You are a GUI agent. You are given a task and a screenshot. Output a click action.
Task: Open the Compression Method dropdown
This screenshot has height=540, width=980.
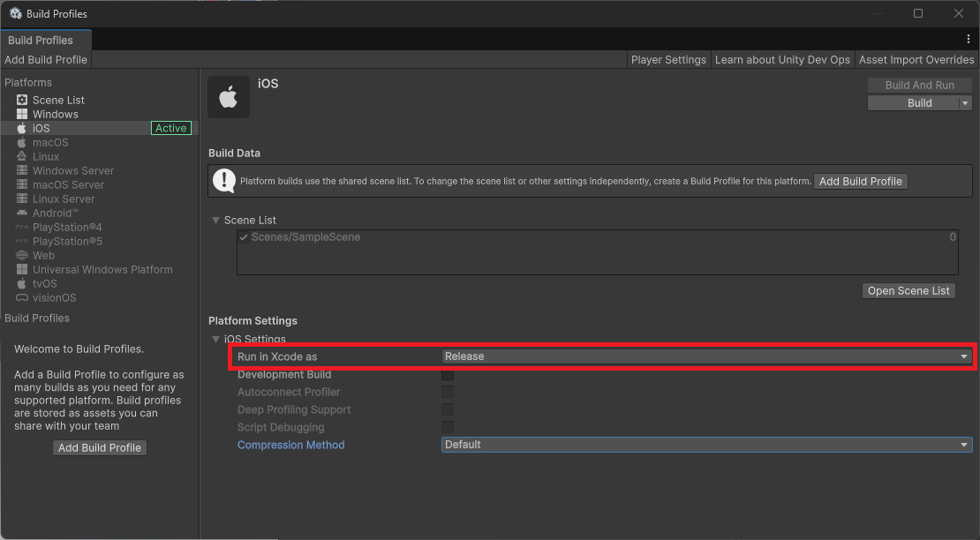click(x=705, y=445)
